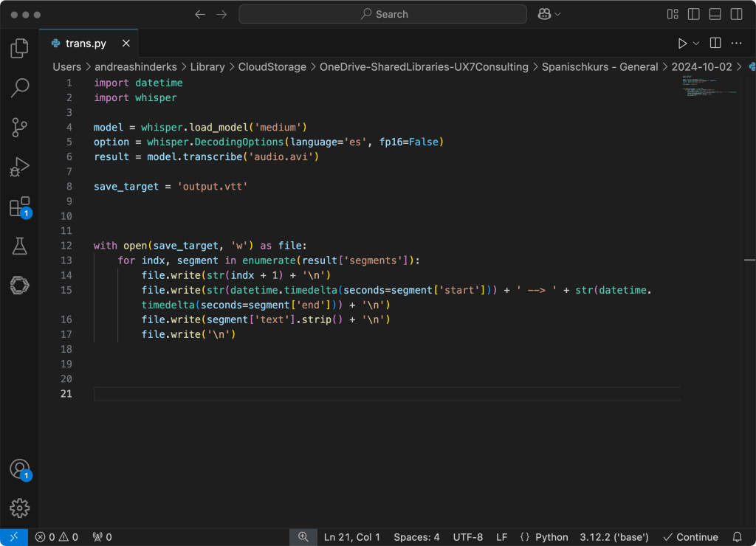Open the Source Control view
The width and height of the screenshot is (756, 546).
coord(19,127)
